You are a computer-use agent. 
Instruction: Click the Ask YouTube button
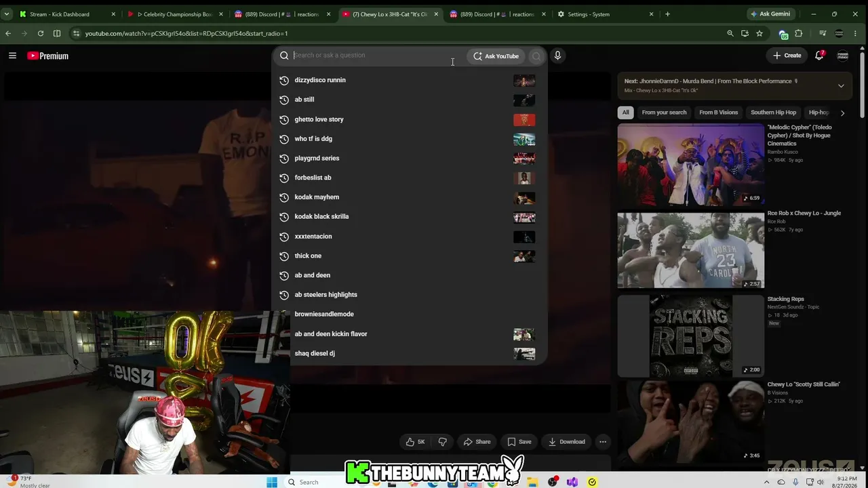(x=496, y=56)
